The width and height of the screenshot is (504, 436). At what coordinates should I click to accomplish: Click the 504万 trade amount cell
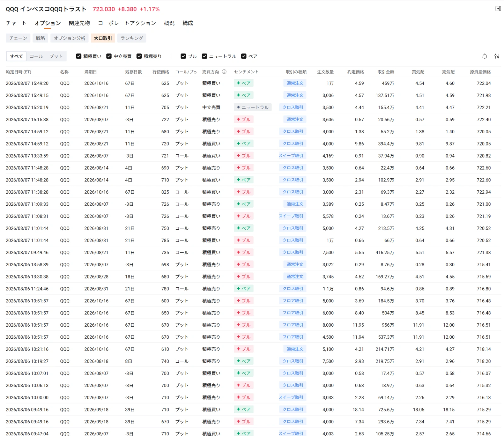pyautogui.click(x=388, y=313)
